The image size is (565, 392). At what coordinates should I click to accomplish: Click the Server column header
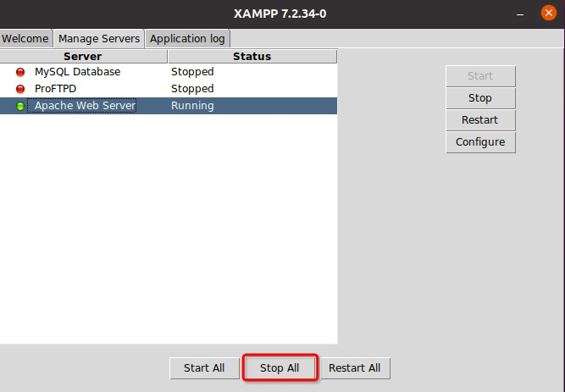tap(83, 57)
